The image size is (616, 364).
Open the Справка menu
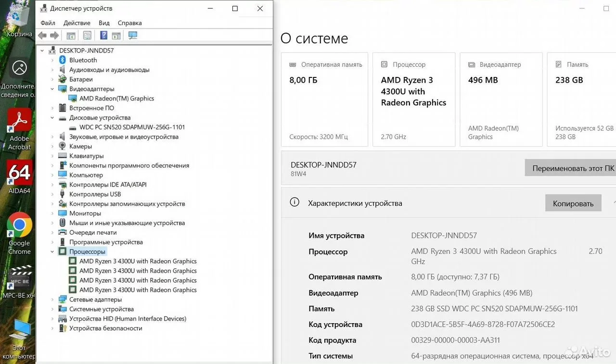point(130,23)
